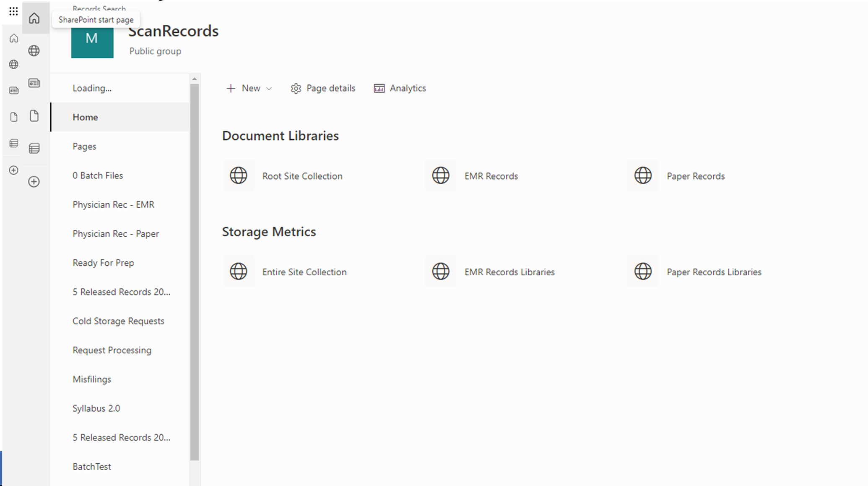The width and height of the screenshot is (868, 486).
Task: Open the Pages navigation link
Action: (x=84, y=146)
